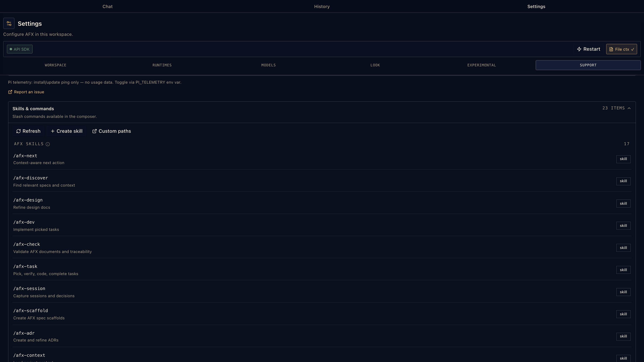Viewport: 644px width, 362px height.
Task: Select the /afx-adr command name
Action: click(24, 333)
